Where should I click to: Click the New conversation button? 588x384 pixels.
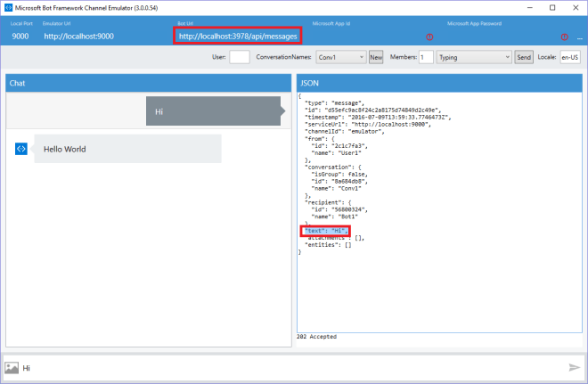pos(376,57)
